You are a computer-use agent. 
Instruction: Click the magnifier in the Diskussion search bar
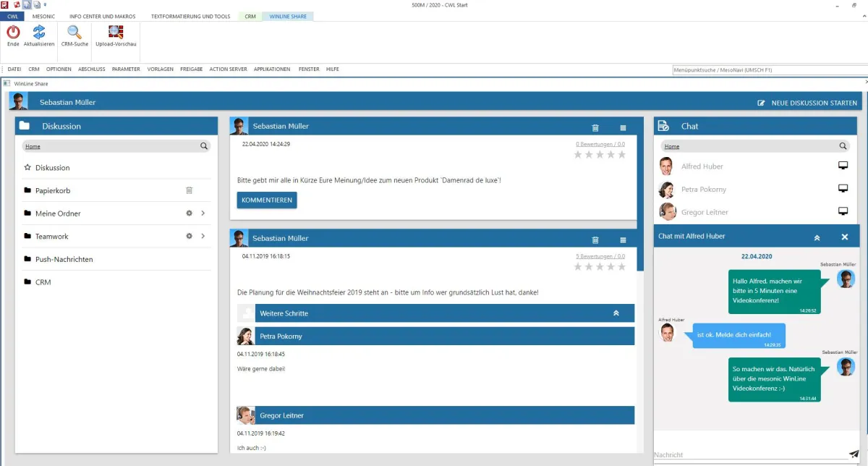tap(205, 145)
